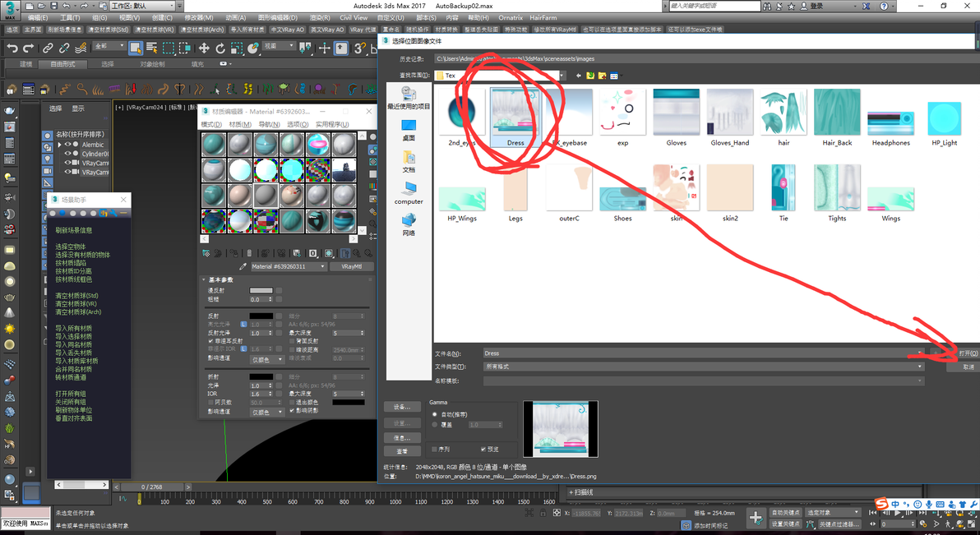Click the 取消 cancel button
Viewport: 980px width, 535px height.
point(968,367)
